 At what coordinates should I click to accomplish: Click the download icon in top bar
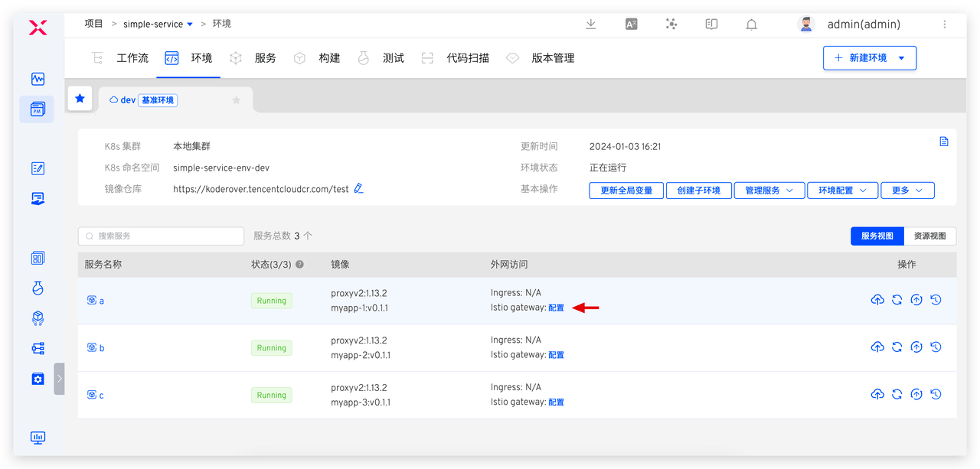tap(591, 24)
